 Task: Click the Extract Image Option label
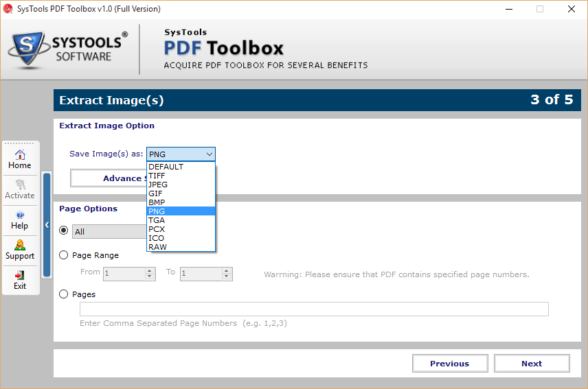pyautogui.click(x=107, y=126)
